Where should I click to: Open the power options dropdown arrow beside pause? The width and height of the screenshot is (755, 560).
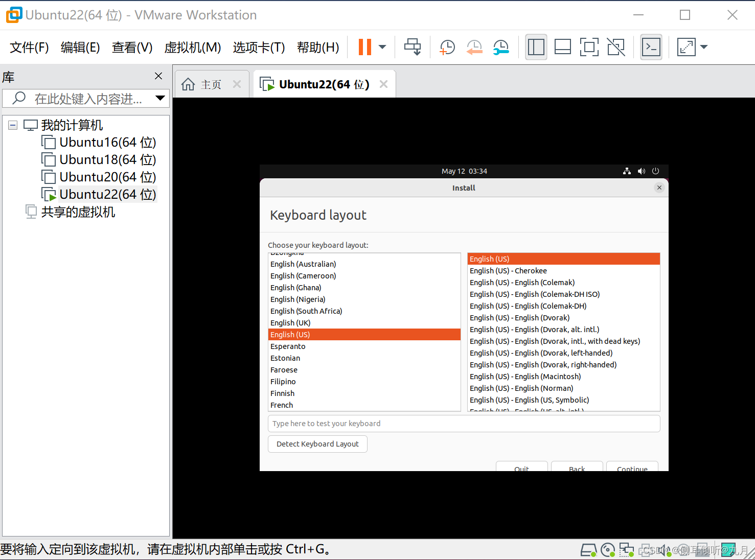coord(382,47)
